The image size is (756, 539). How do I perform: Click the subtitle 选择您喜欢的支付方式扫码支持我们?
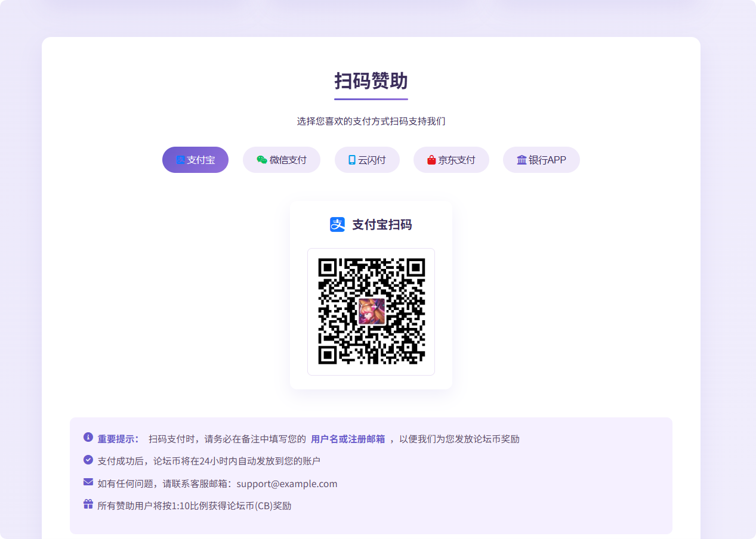(371, 121)
